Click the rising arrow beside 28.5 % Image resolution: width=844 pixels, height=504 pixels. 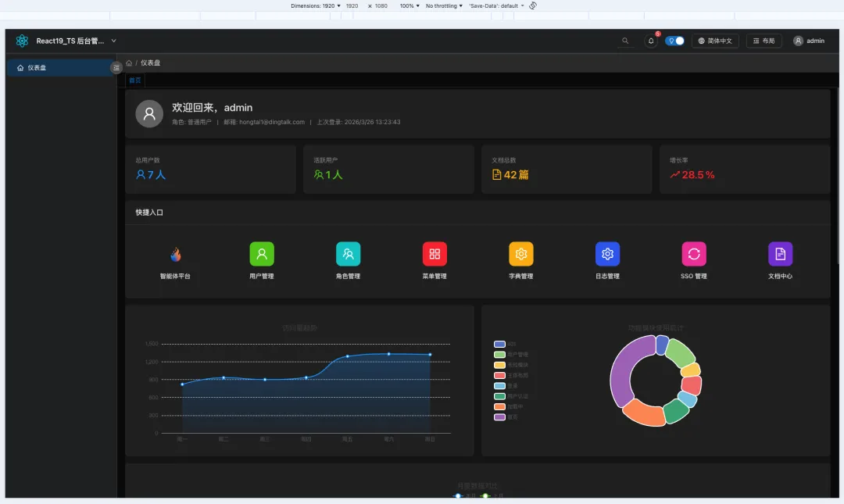click(x=675, y=175)
